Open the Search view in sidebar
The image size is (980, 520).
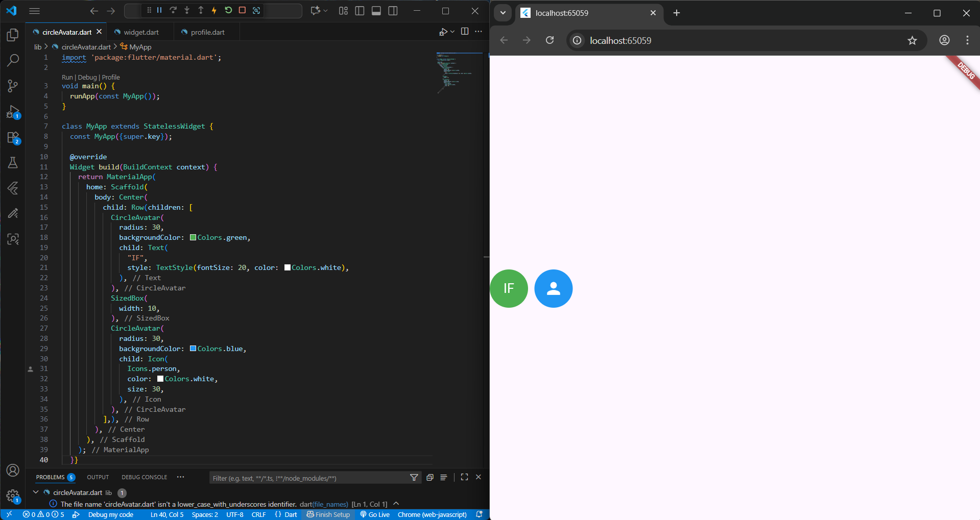coord(13,60)
